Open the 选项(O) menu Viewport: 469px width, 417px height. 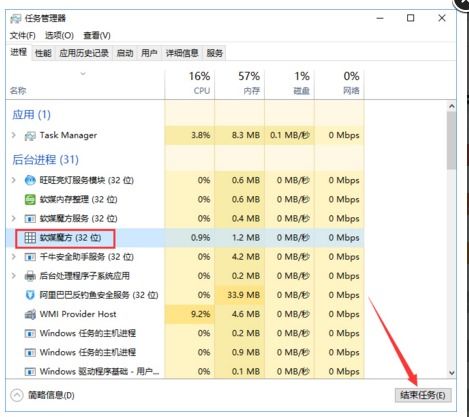(59, 35)
